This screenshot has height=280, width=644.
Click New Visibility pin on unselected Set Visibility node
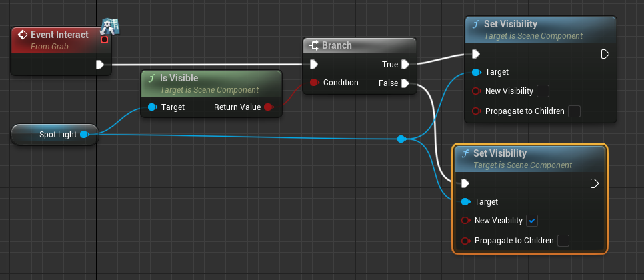(477, 91)
